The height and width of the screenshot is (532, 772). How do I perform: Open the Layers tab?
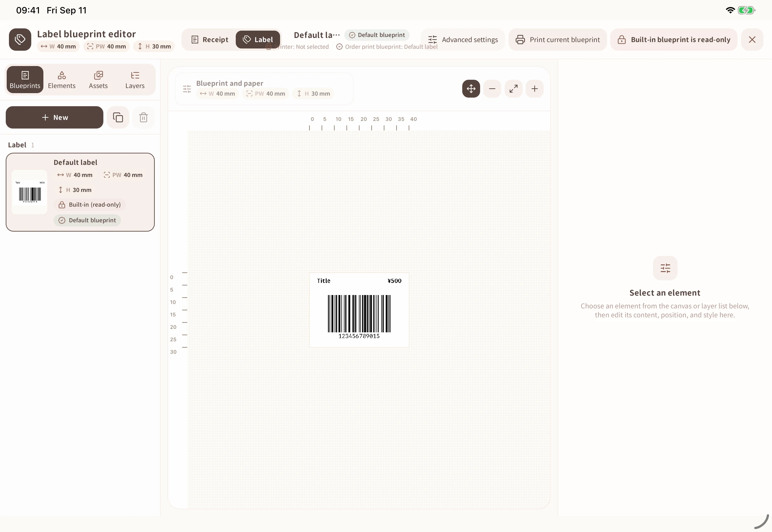(135, 80)
